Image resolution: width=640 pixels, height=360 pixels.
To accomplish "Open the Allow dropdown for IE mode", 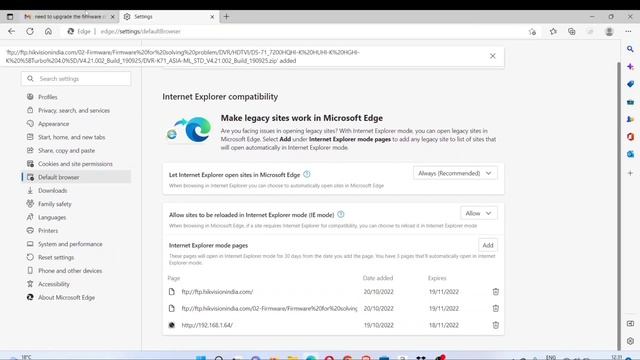I will (x=479, y=213).
